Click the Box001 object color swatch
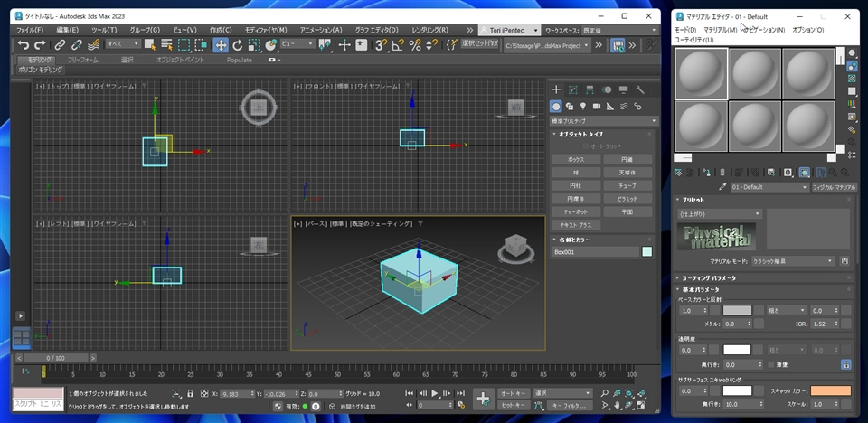The image size is (868, 423). (x=646, y=252)
